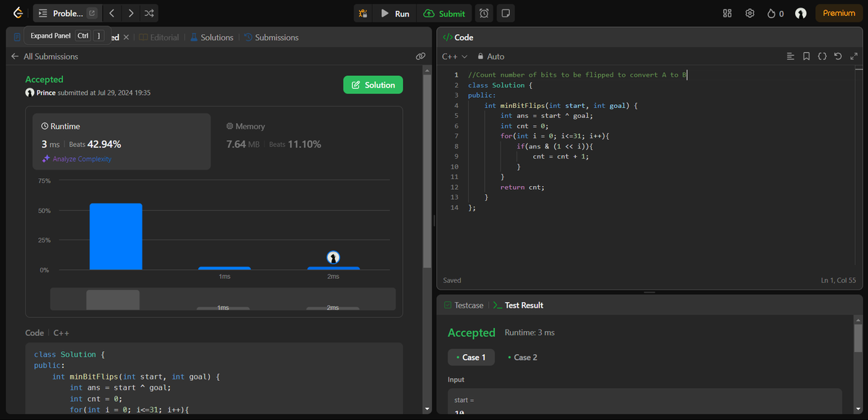The image size is (868, 420).
Task: Switch to the Test Result tab
Action: click(518, 305)
